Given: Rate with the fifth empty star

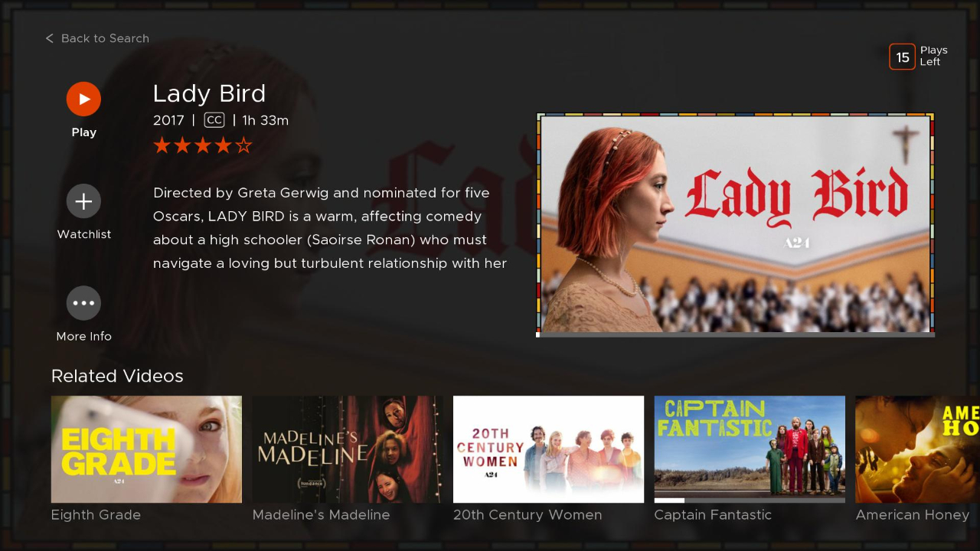Looking at the screenshot, I should pyautogui.click(x=243, y=145).
